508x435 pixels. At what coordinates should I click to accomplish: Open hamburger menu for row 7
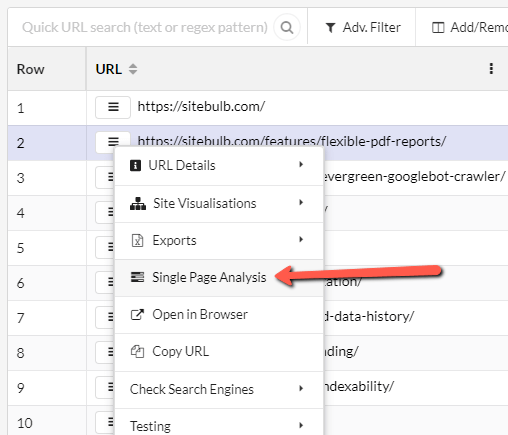[x=105, y=317]
